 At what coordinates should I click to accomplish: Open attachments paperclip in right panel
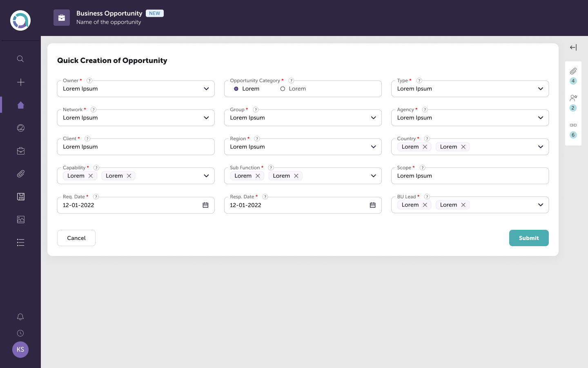(573, 71)
